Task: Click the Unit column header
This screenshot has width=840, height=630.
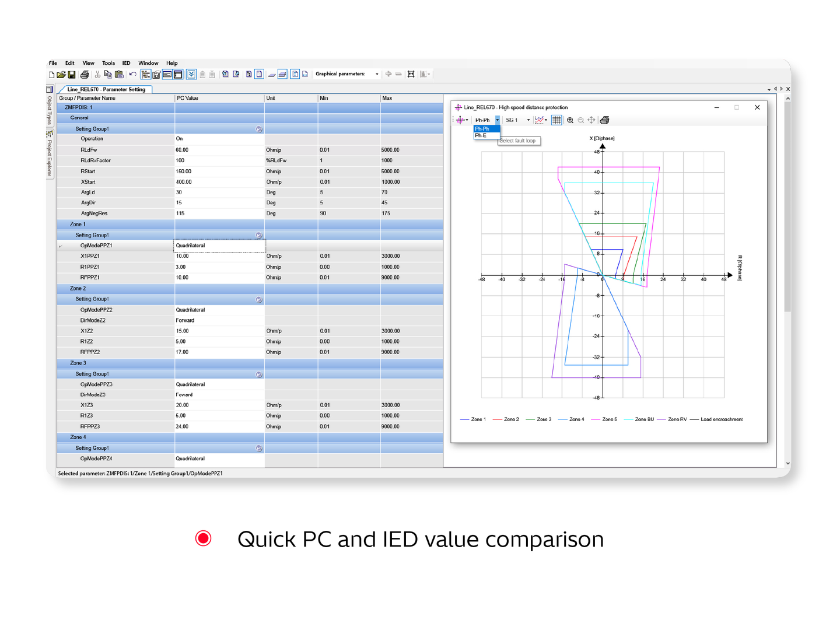Action: click(x=291, y=98)
